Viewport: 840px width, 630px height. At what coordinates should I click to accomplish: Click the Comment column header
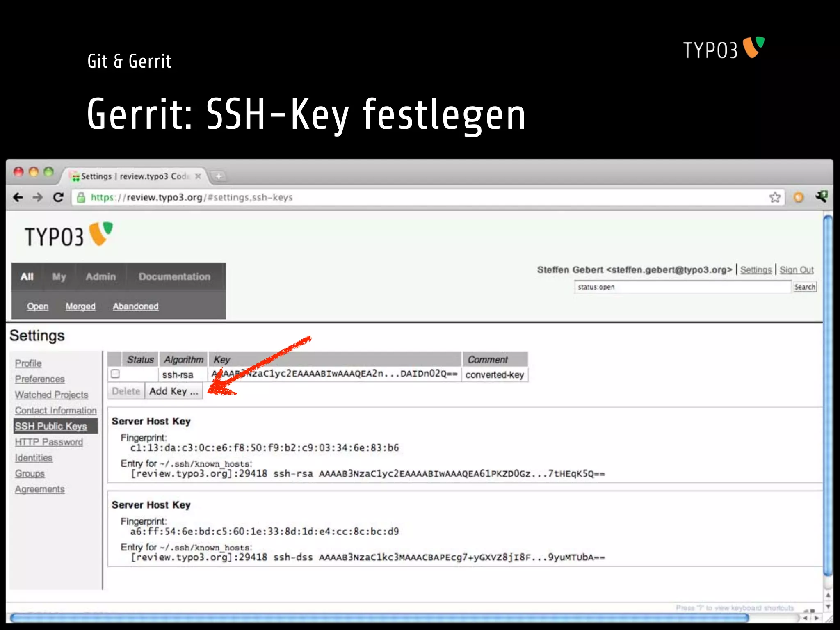(495, 359)
